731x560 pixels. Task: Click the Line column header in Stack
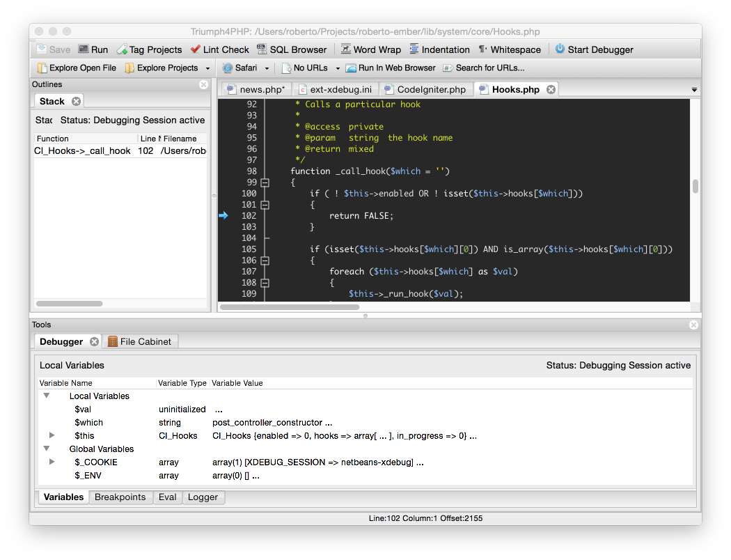coord(149,139)
